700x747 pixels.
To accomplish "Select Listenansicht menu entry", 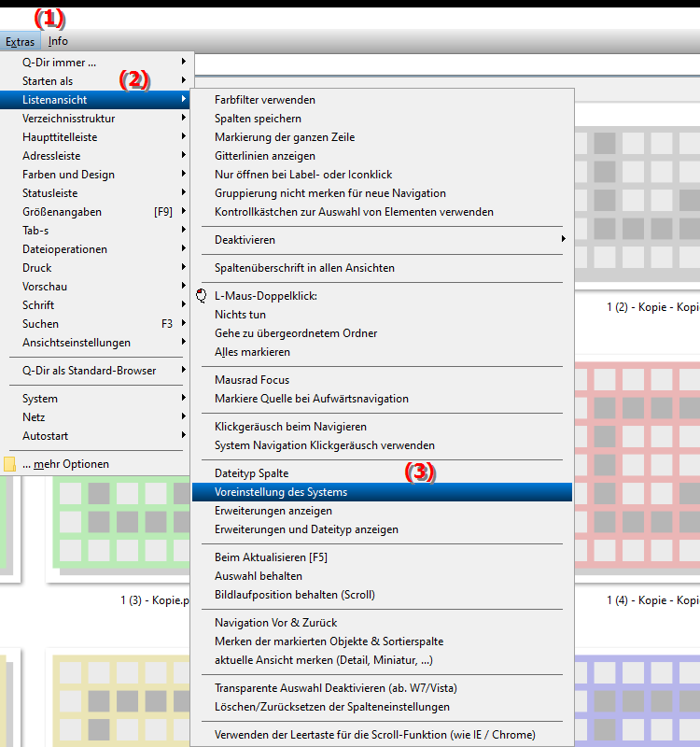I will 95,100.
